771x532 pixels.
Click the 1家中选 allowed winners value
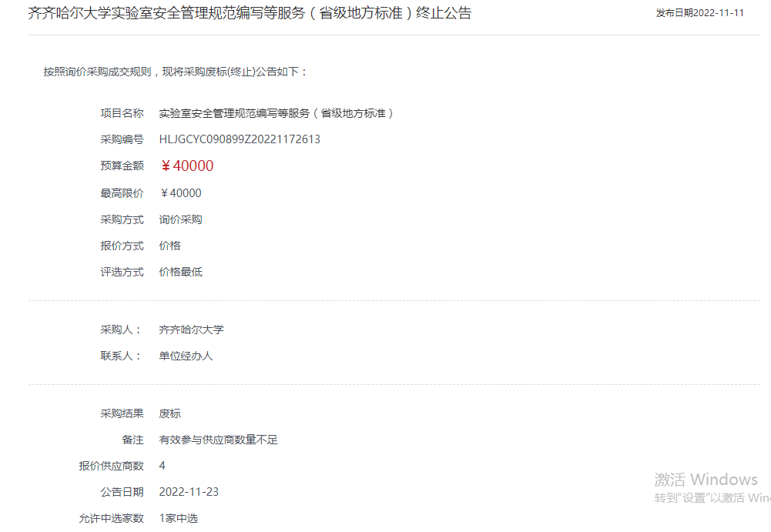point(179,518)
